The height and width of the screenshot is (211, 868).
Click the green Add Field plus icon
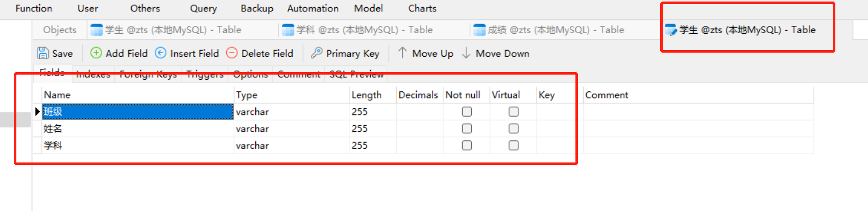coord(96,53)
